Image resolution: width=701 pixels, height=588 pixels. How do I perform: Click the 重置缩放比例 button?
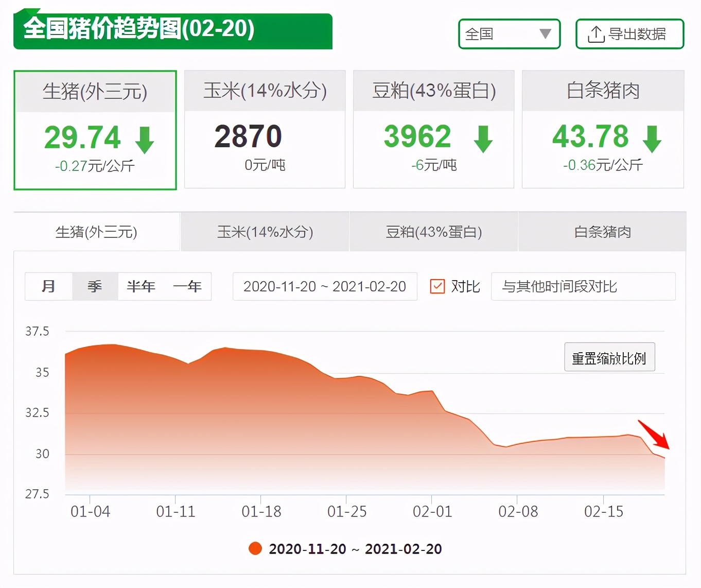[609, 357]
